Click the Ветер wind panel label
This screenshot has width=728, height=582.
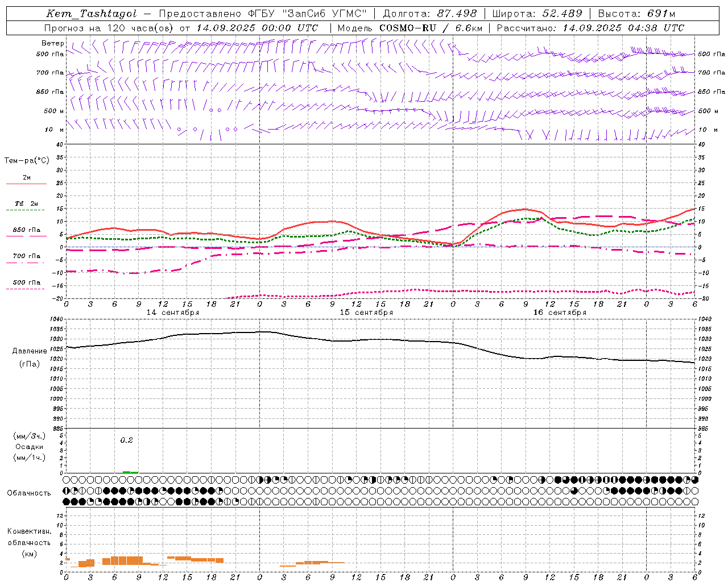tap(53, 43)
